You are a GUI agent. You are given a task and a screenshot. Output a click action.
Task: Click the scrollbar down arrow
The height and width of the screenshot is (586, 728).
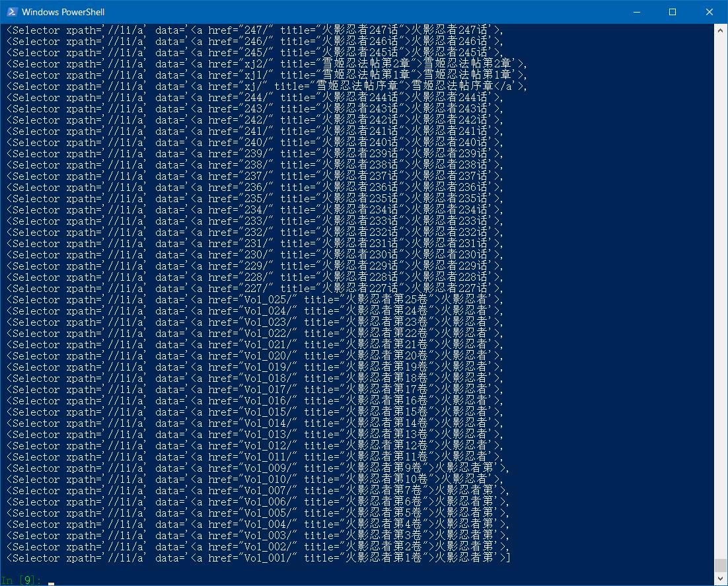[x=720, y=579]
